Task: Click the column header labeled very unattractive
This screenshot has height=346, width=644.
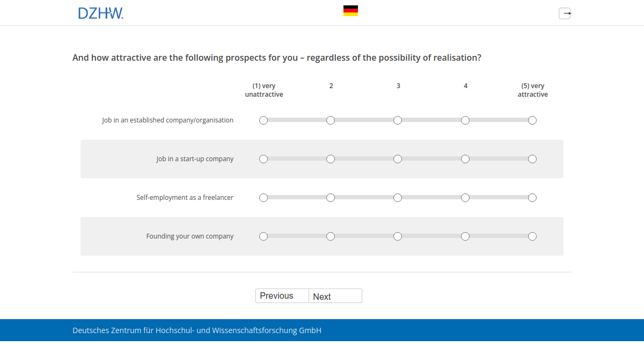Action: coord(264,90)
